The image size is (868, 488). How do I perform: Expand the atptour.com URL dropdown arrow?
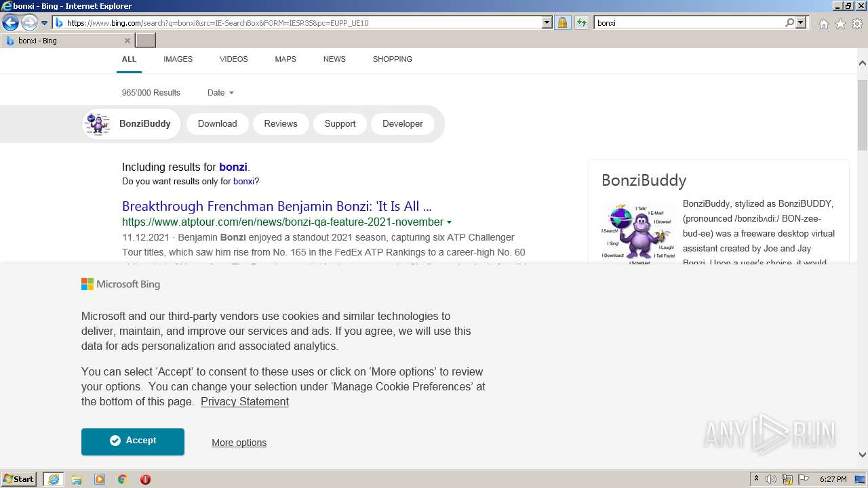pos(449,222)
